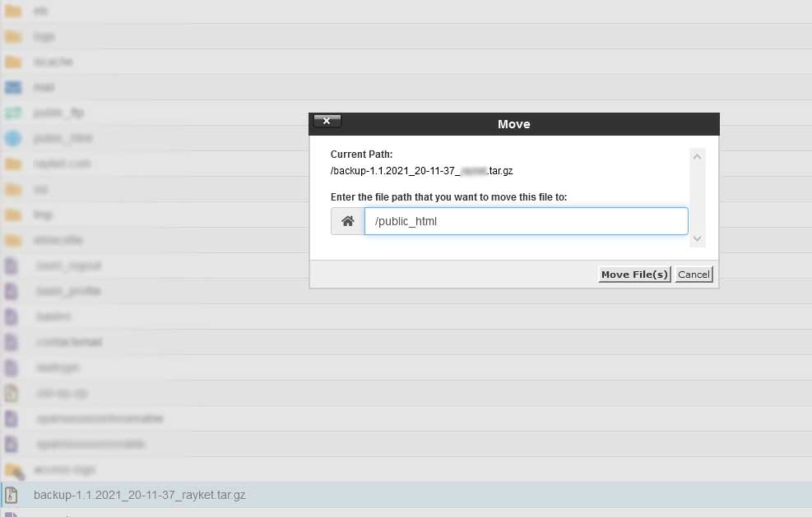Select the logs folder row
The image size is (812, 517).
pos(44,36)
